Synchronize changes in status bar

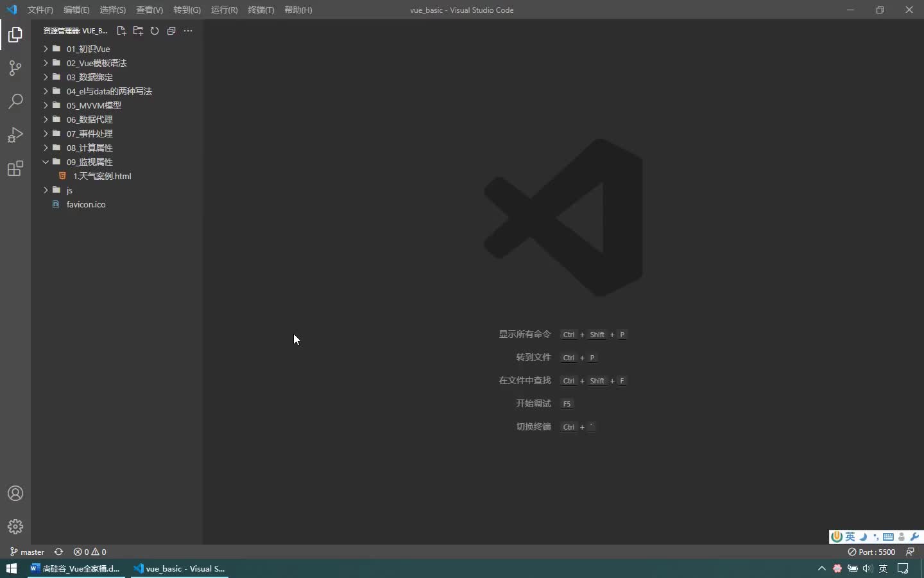tap(58, 552)
